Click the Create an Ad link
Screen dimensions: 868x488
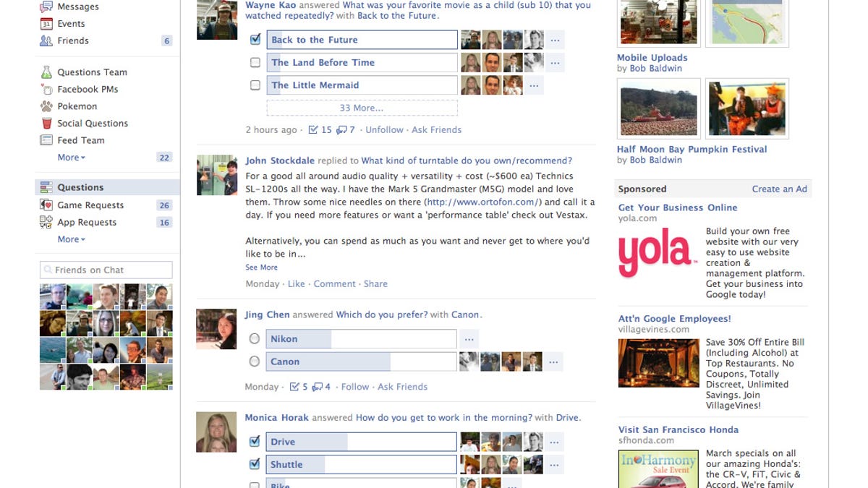pyautogui.click(x=779, y=189)
